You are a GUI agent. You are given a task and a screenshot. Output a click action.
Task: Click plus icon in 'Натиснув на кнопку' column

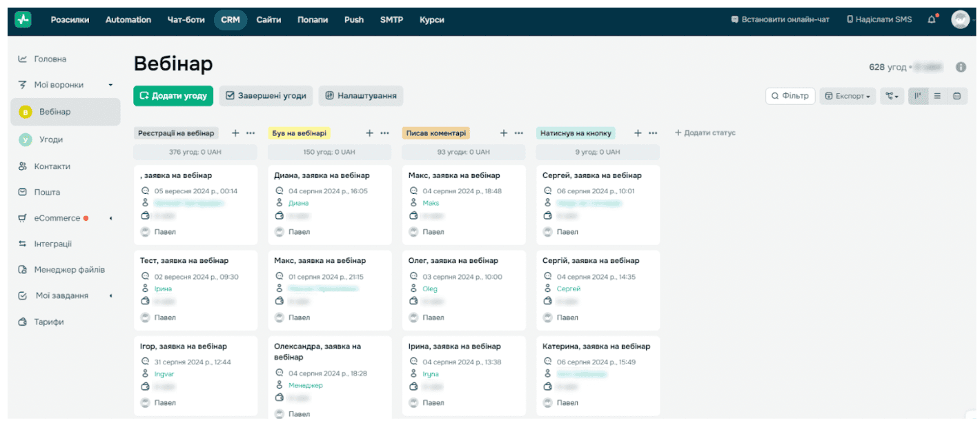coord(638,133)
